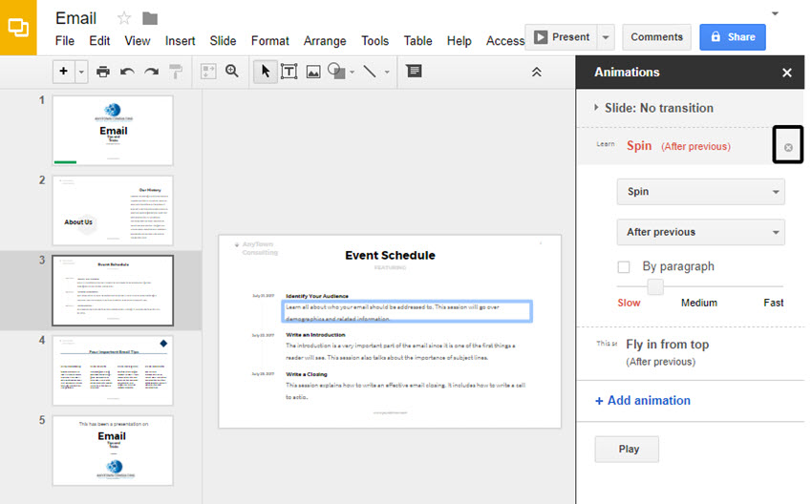Screen dimensions: 812x504
Task: Open the Arrange menu
Action: pyautogui.click(x=325, y=41)
